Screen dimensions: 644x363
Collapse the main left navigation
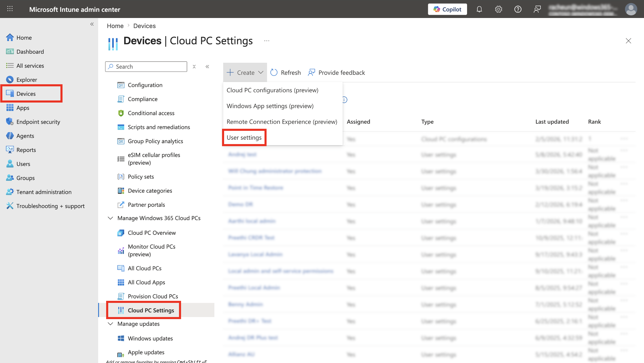point(92,24)
